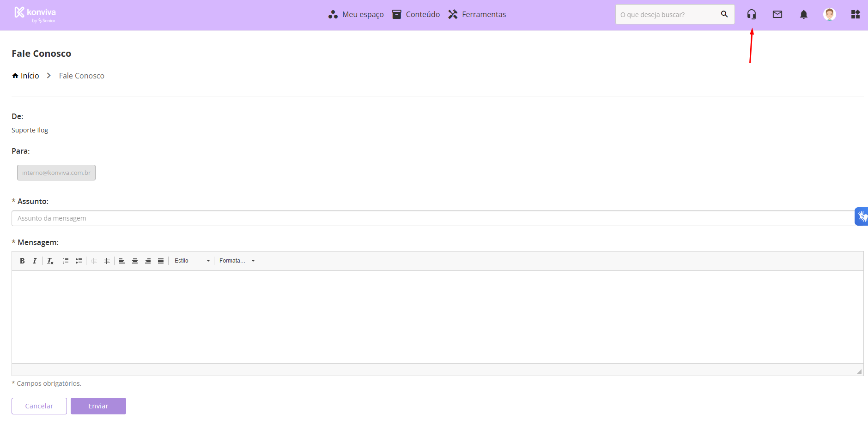Open the headset support icon
Image resolution: width=868 pixels, height=425 pixels.
tap(752, 15)
